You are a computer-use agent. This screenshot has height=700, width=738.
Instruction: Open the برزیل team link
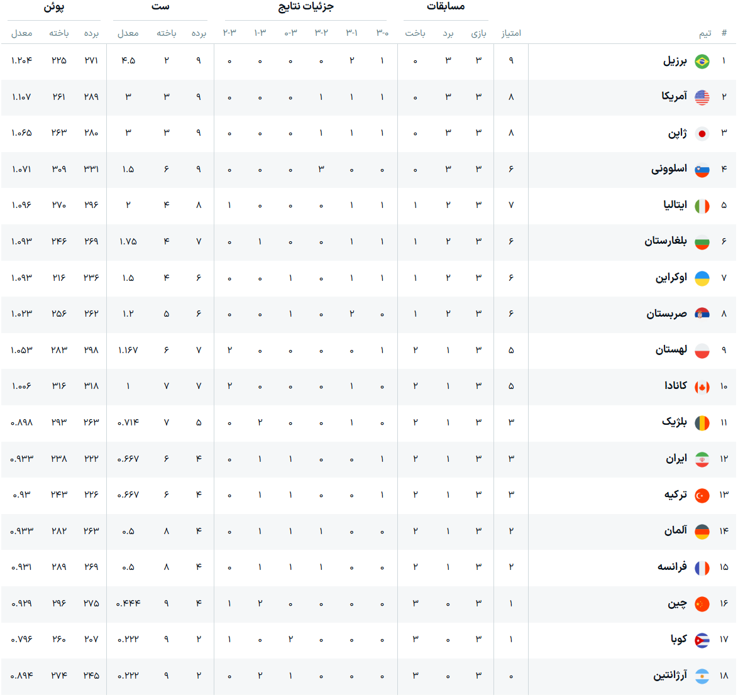pyautogui.click(x=675, y=61)
